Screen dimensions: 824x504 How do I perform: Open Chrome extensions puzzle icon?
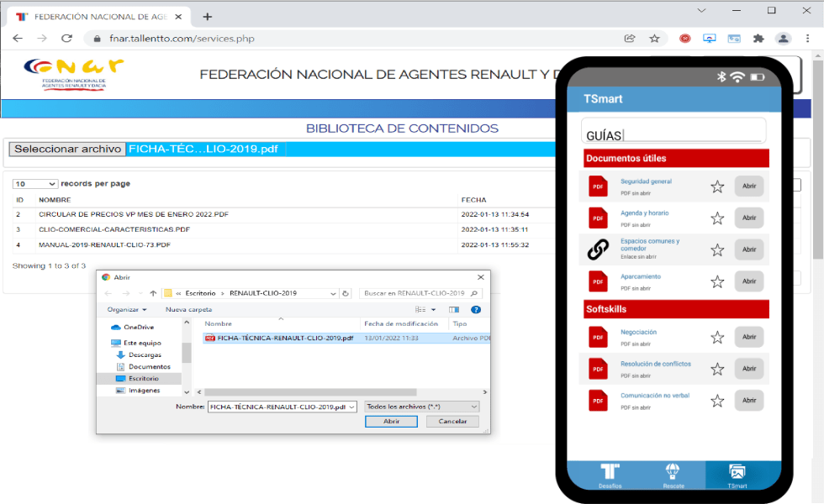[x=758, y=39]
